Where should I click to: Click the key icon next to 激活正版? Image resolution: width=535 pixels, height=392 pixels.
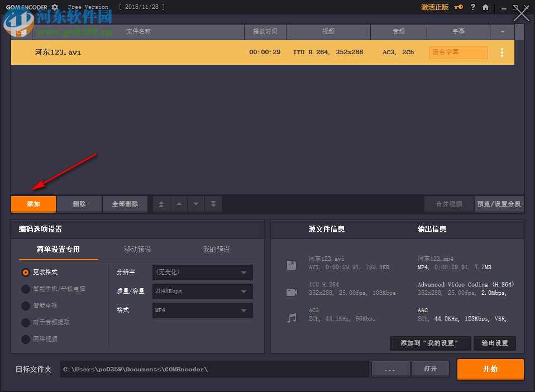click(458, 7)
